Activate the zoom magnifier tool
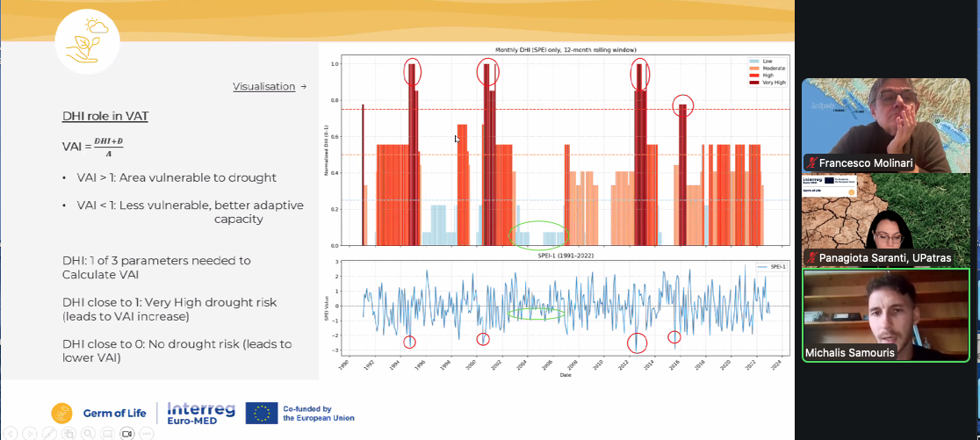The width and height of the screenshot is (980, 440). point(88,433)
